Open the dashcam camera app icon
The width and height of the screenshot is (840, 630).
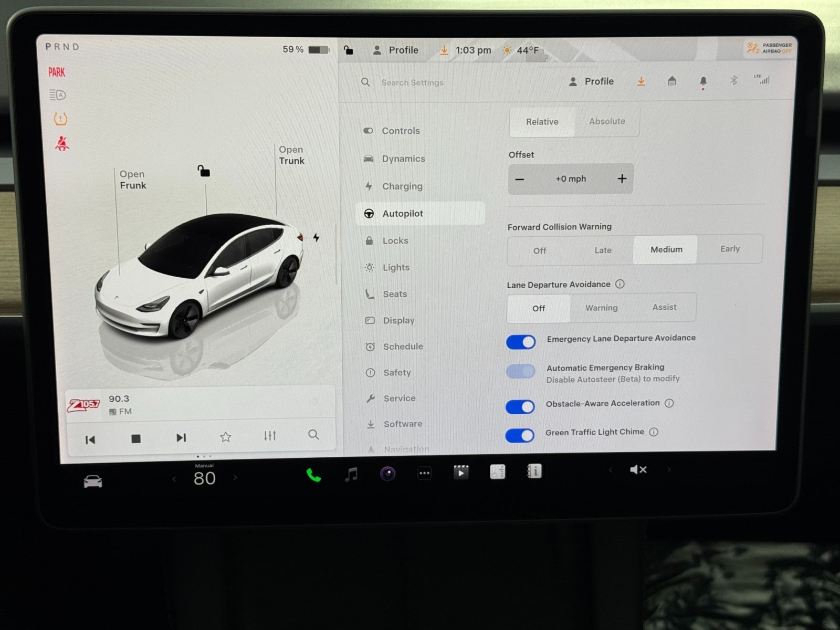(387, 474)
